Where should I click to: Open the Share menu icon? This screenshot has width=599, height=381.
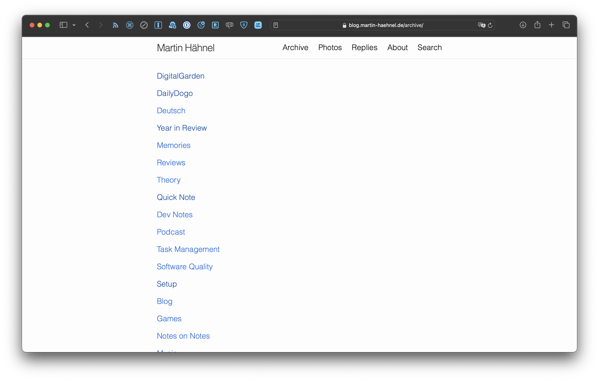click(x=537, y=24)
